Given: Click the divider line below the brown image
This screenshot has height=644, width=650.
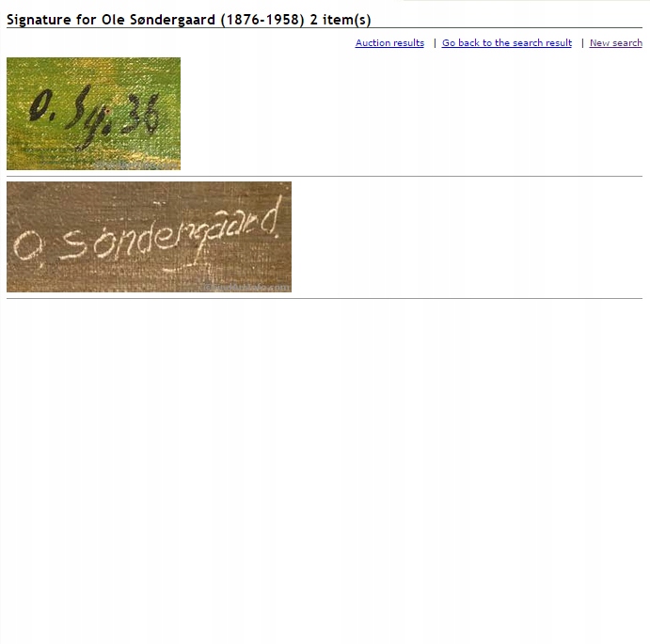Looking at the screenshot, I should [325, 298].
